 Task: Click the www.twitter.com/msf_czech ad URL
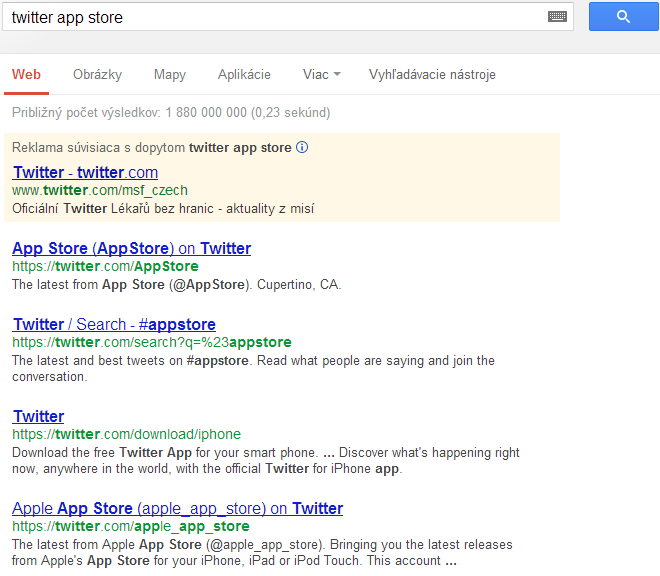(x=100, y=190)
